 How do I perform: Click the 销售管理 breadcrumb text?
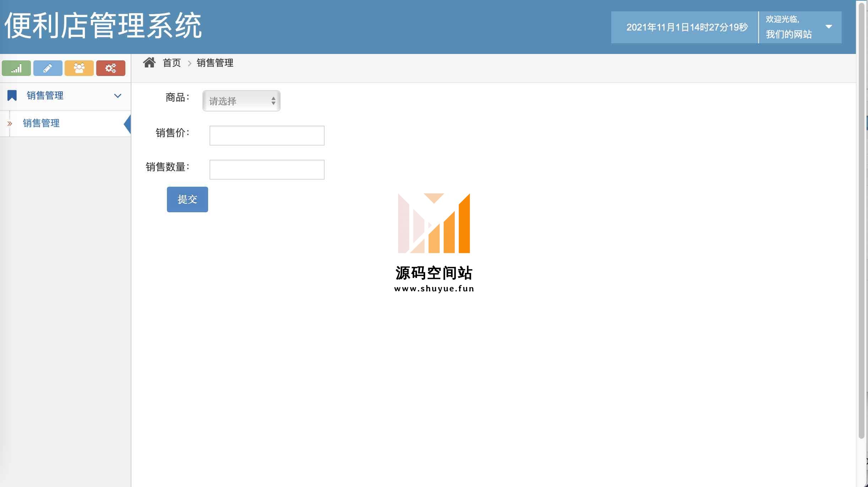tap(215, 63)
